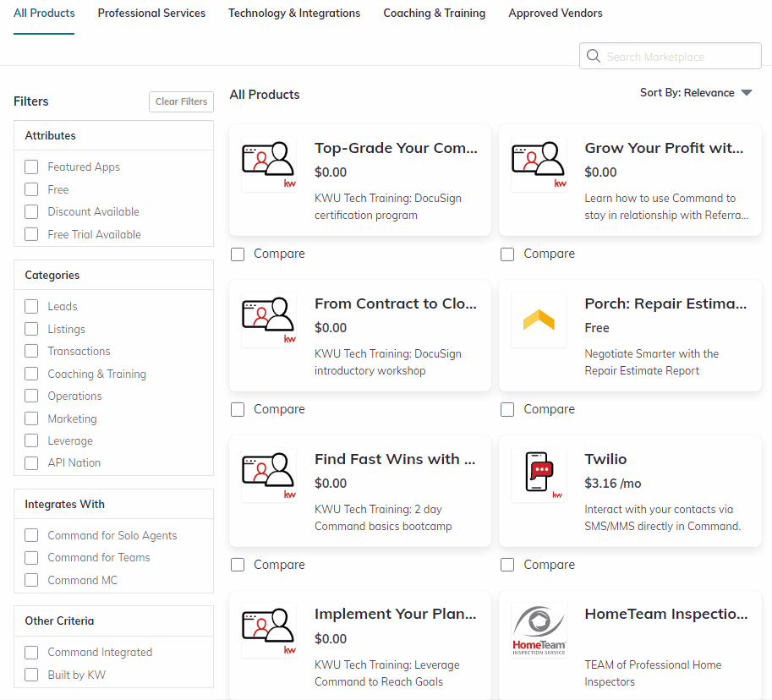Select the Coaching & Training tab

(435, 14)
